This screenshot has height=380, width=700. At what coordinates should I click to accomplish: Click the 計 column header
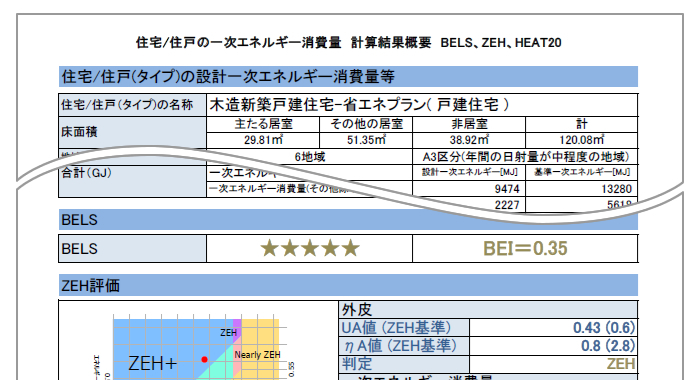(x=582, y=124)
